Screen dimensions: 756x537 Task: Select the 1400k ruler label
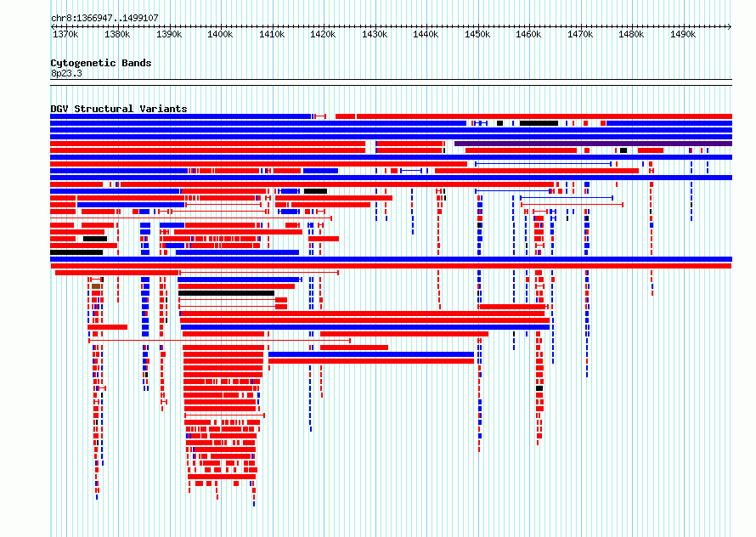(x=220, y=35)
